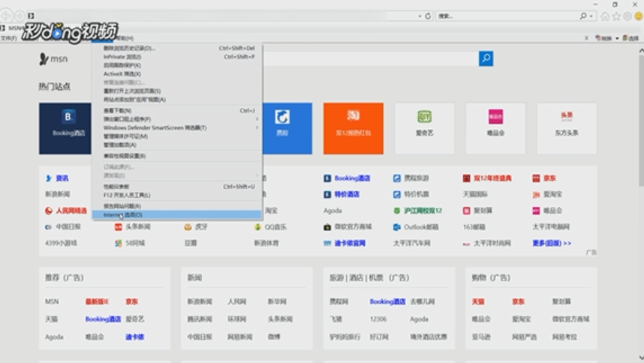The height and width of the screenshot is (363, 644).
Task: Open the 携程 blue tile
Action: click(x=287, y=128)
